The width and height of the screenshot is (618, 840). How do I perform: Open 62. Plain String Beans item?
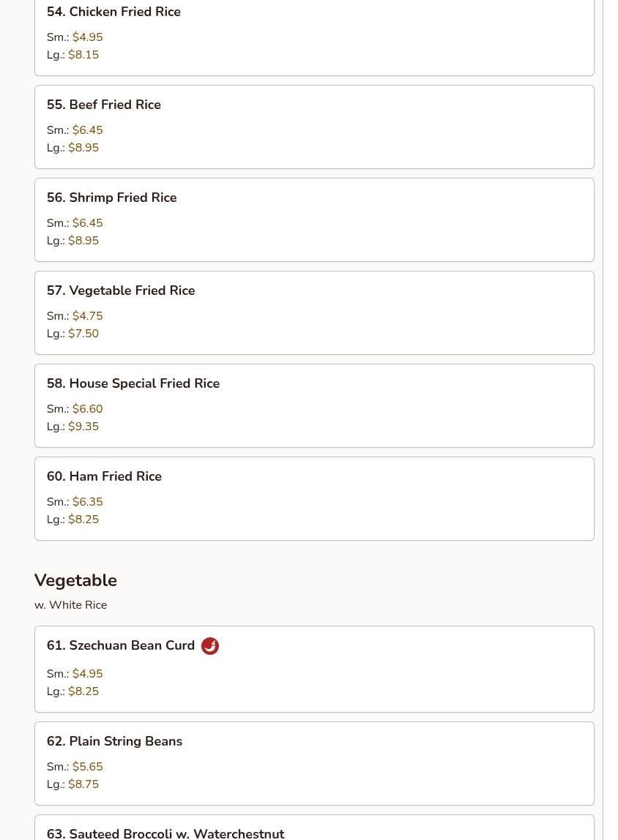pyautogui.click(x=314, y=763)
